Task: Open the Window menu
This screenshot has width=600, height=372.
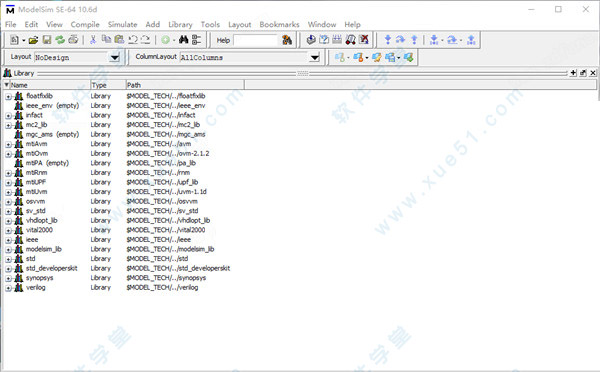Action: pos(322,24)
